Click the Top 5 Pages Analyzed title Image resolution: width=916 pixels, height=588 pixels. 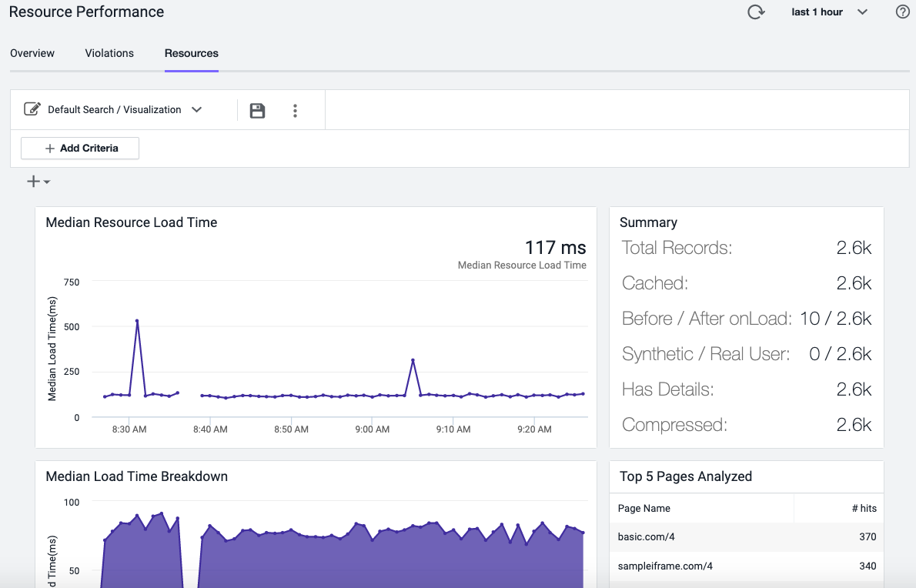pyautogui.click(x=686, y=476)
